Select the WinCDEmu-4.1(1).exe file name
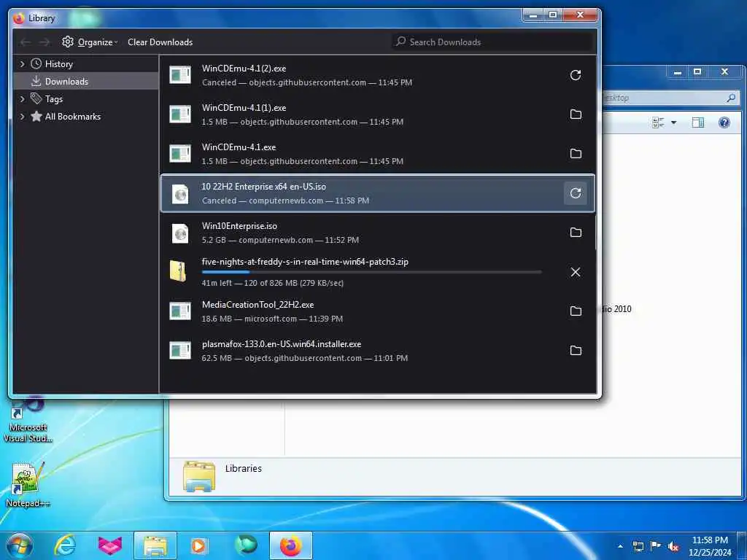 244,108
